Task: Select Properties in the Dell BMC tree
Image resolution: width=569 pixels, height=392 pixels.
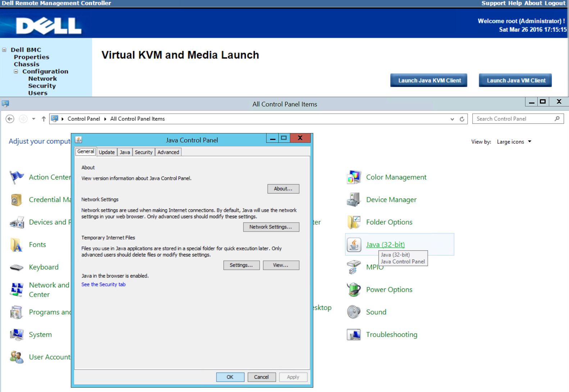Action: click(x=32, y=57)
